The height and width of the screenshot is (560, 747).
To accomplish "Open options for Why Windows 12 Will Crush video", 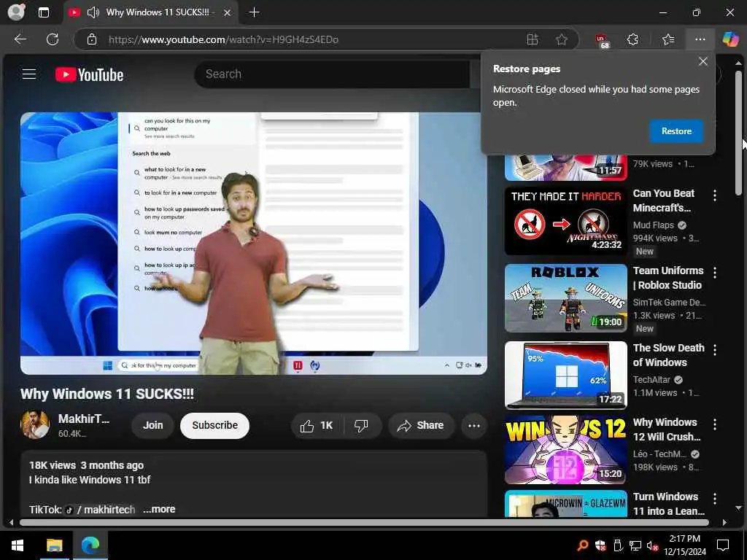I will click(715, 424).
